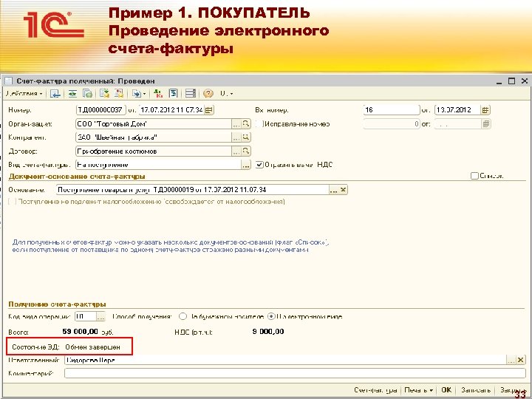The width and height of the screenshot is (532, 399).
Task: Click Контрагент field ЗАО Швейная фабрика
Action: pyautogui.click(x=154, y=137)
